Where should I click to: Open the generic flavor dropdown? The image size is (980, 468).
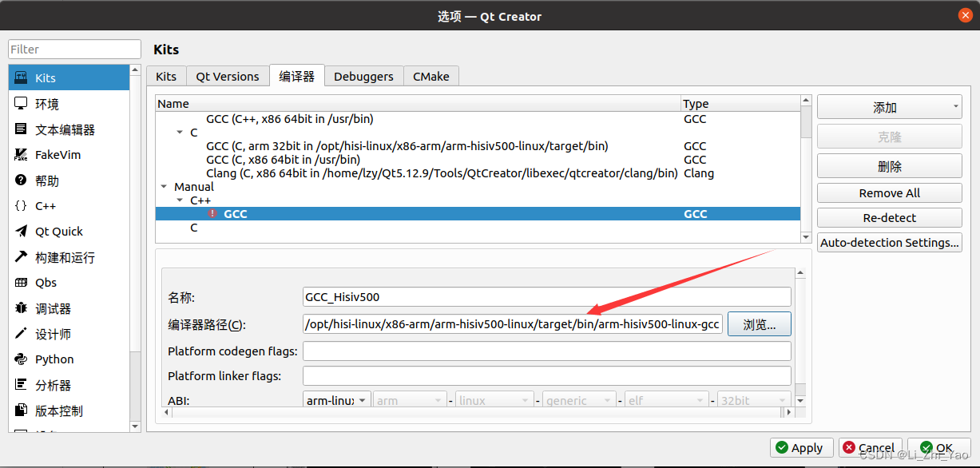(579, 400)
